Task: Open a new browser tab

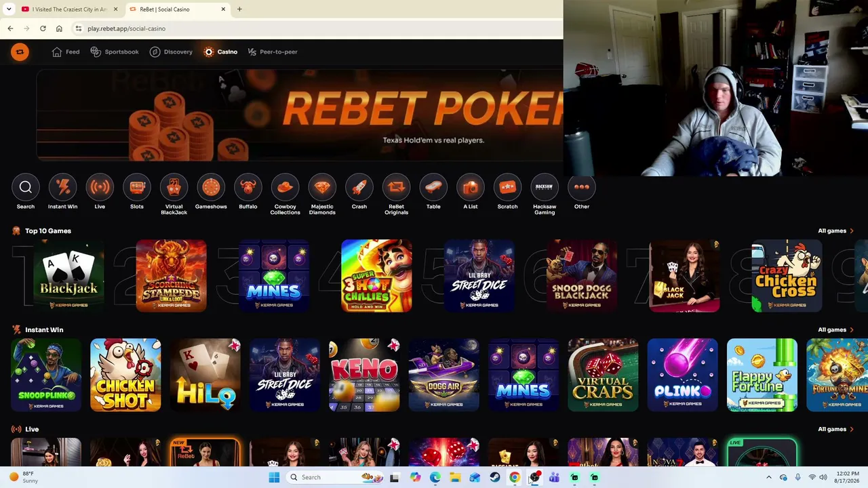Action: click(239, 9)
